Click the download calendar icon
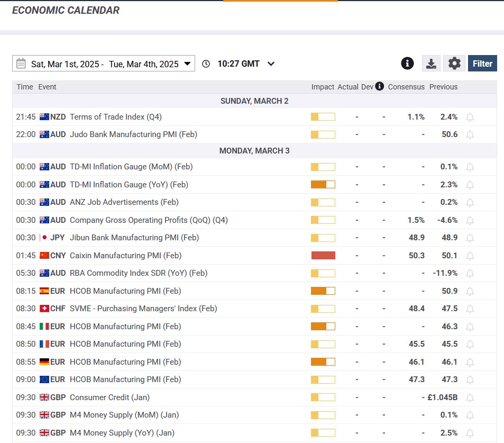This screenshot has width=504, height=443. click(431, 64)
